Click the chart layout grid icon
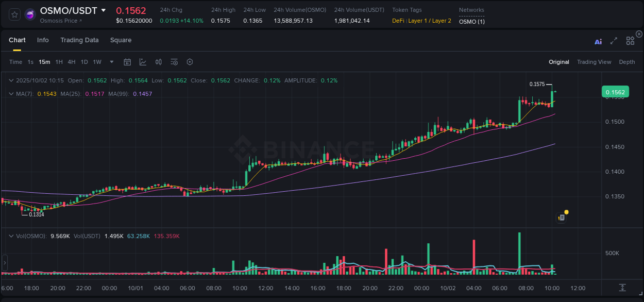This screenshot has width=644, height=302. click(630, 41)
